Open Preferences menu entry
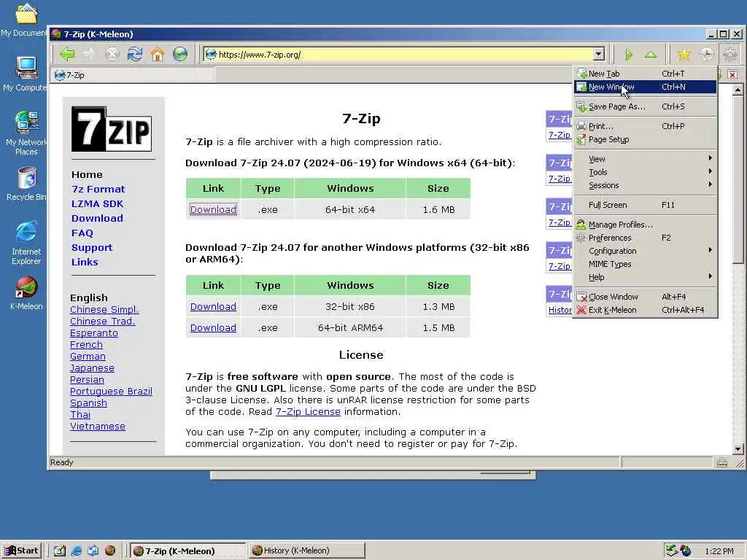 click(x=645, y=238)
